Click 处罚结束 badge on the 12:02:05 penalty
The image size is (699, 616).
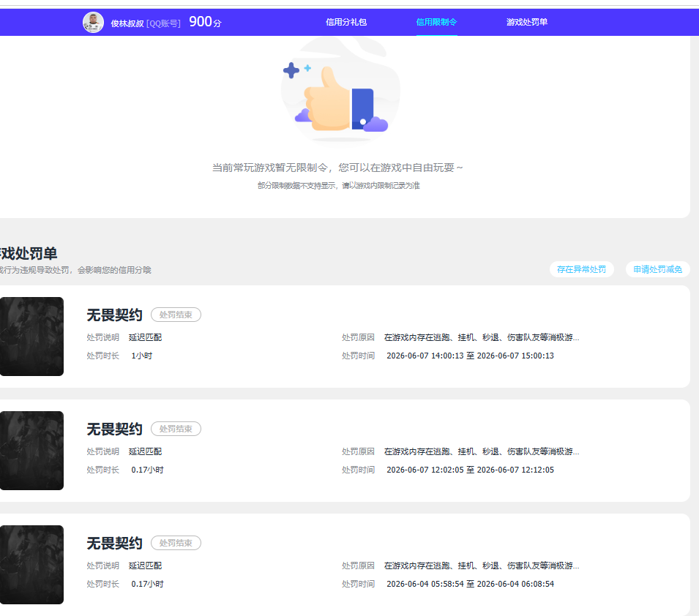click(176, 429)
